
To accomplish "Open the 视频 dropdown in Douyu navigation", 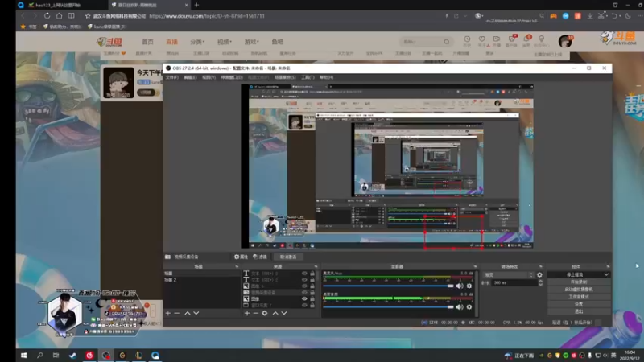I will click(225, 42).
